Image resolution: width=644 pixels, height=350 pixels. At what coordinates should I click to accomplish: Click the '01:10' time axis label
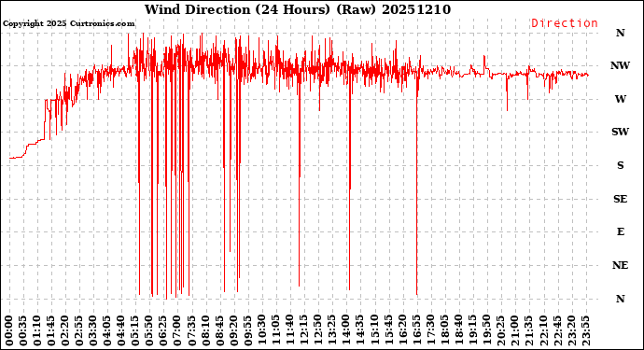37,330
